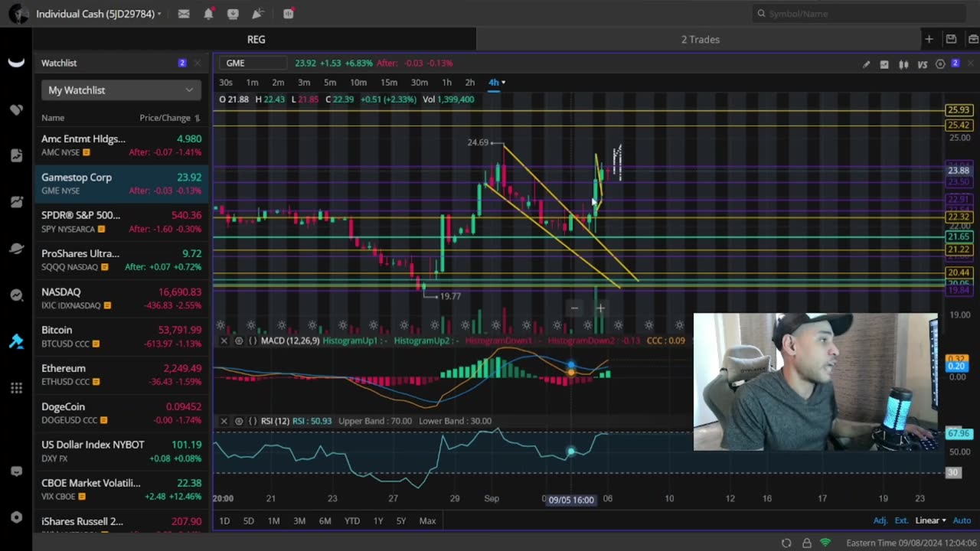Toggle Adj. price adjustment

pos(880,520)
